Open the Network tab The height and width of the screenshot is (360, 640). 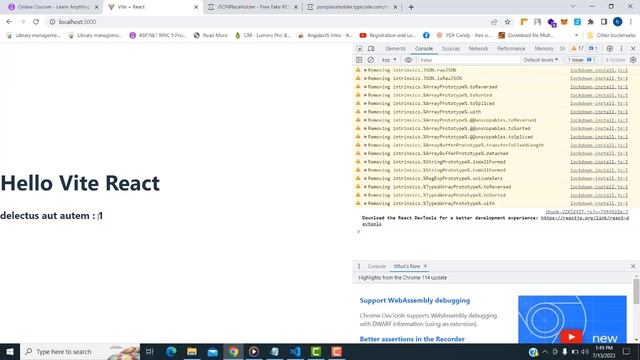coord(478,49)
